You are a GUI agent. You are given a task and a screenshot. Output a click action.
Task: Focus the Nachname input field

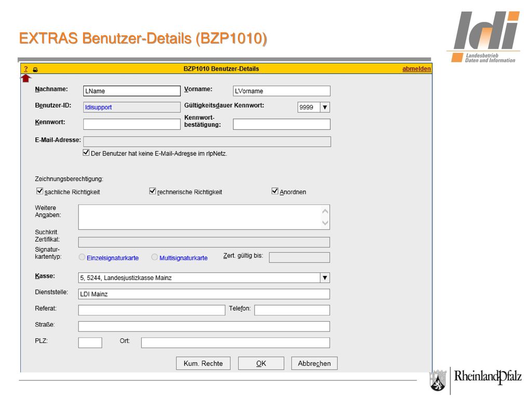[131, 91]
